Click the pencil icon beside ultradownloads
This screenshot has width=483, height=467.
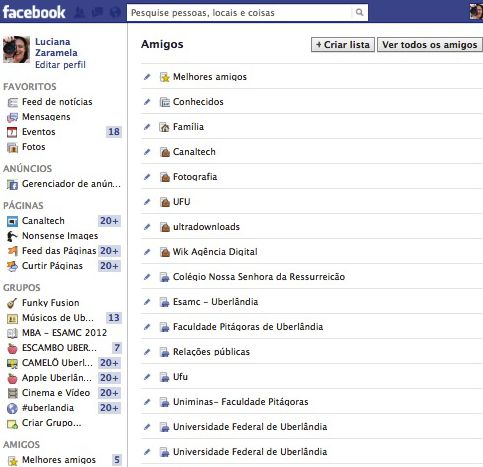coord(147,227)
